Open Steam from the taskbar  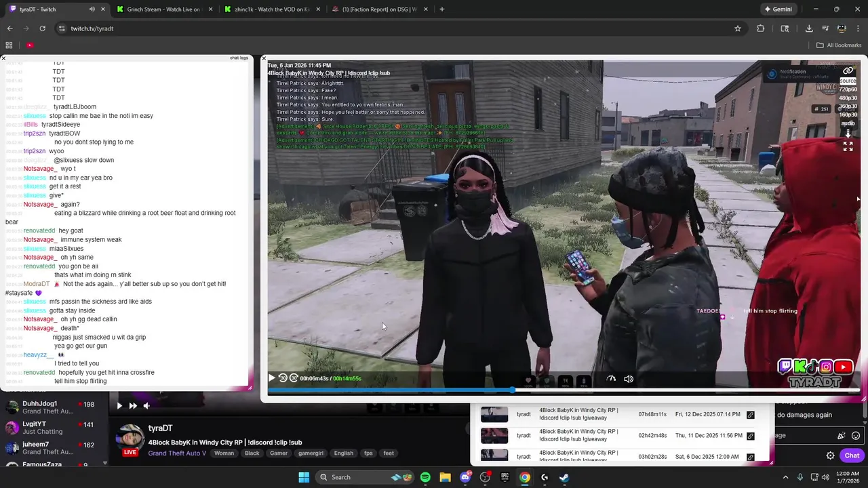(x=564, y=477)
